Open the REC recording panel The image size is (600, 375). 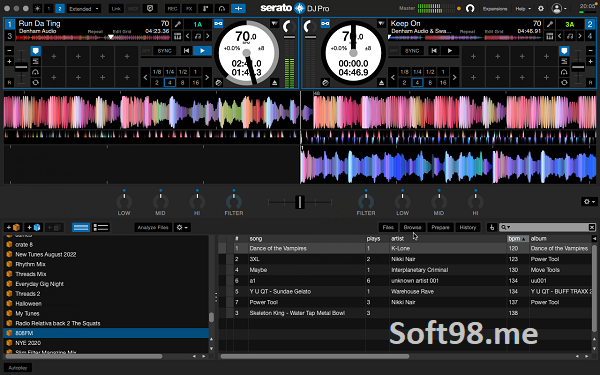tap(172, 8)
